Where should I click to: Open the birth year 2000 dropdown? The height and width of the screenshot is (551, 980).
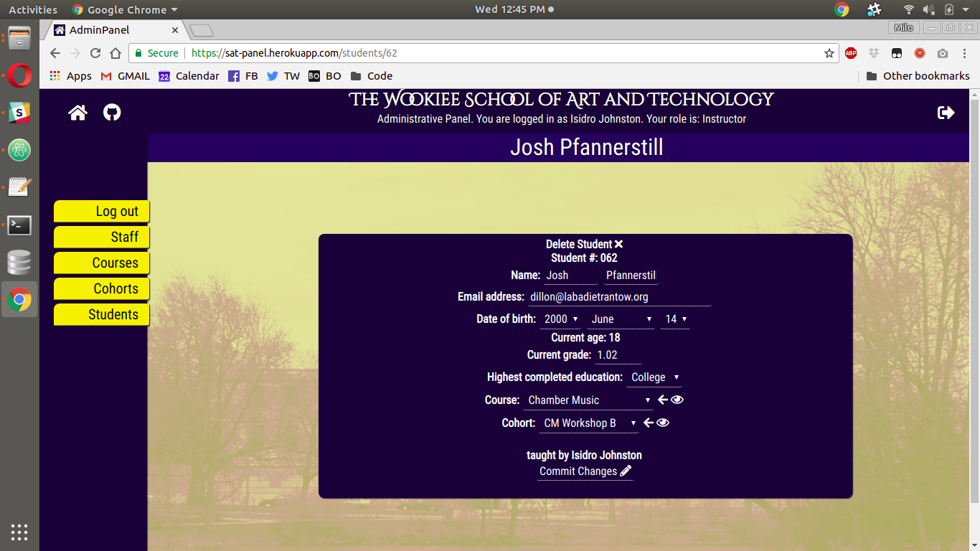tap(560, 319)
